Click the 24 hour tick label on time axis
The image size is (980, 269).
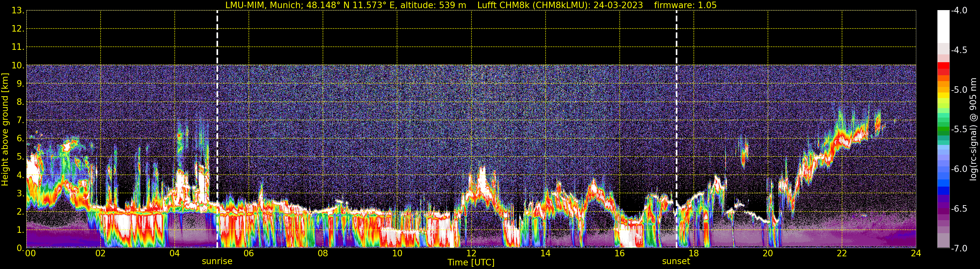pos(916,254)
